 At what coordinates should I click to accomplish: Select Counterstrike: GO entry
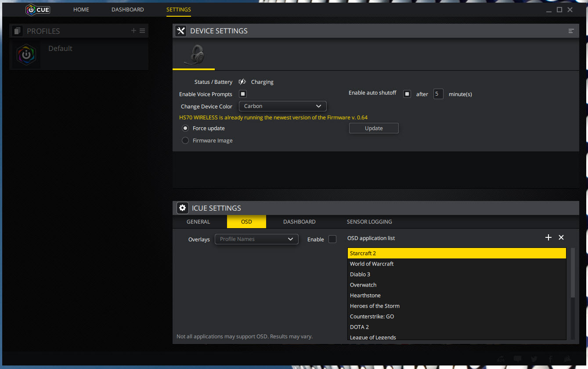pos(457,316)
